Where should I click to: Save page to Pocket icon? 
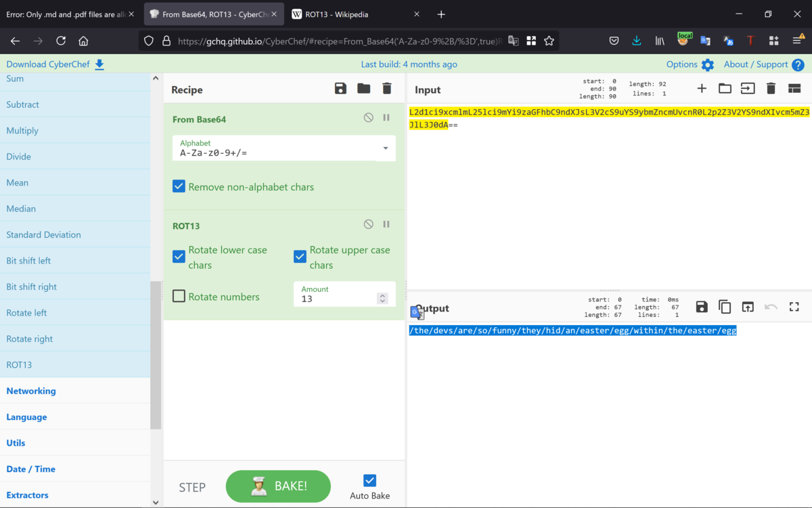click(x=614, y=41)
